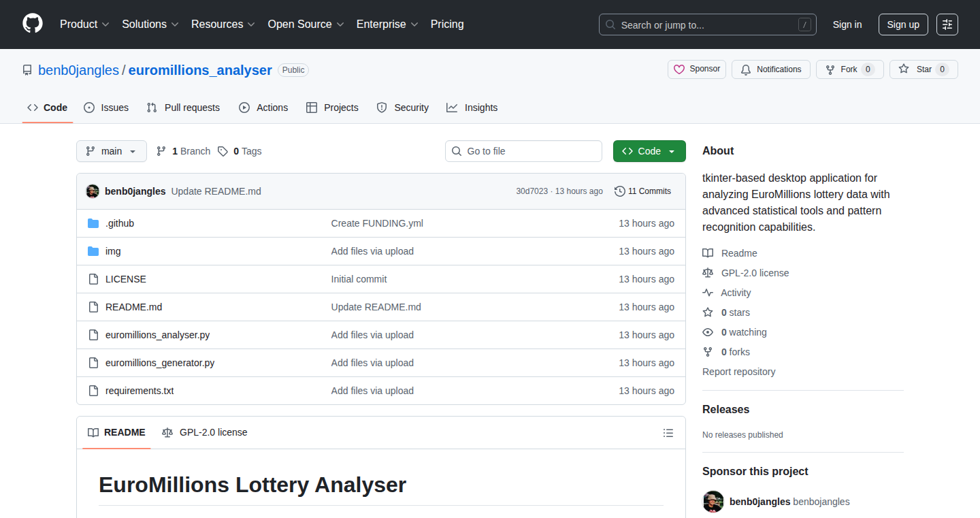Open the .github folder
Screen dimensions: 980x518
120,223
